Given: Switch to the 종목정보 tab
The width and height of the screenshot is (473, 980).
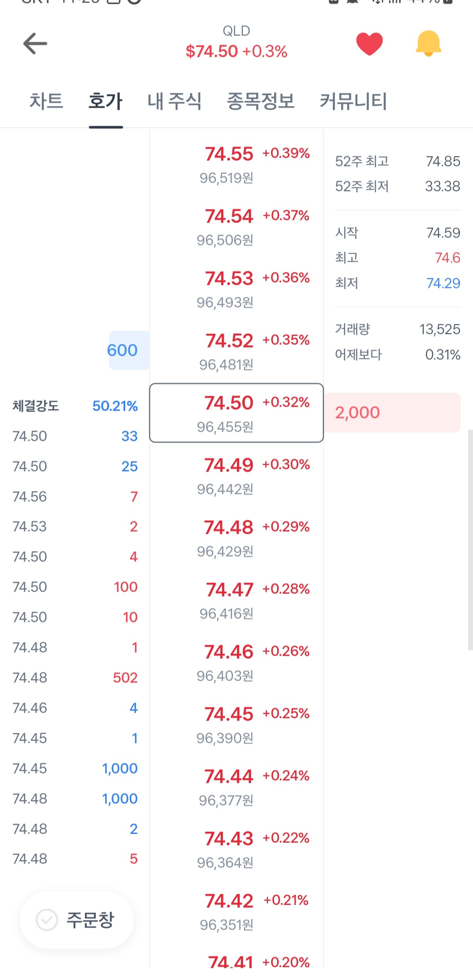Looking at the screenshot, I should tap(261, 101).
